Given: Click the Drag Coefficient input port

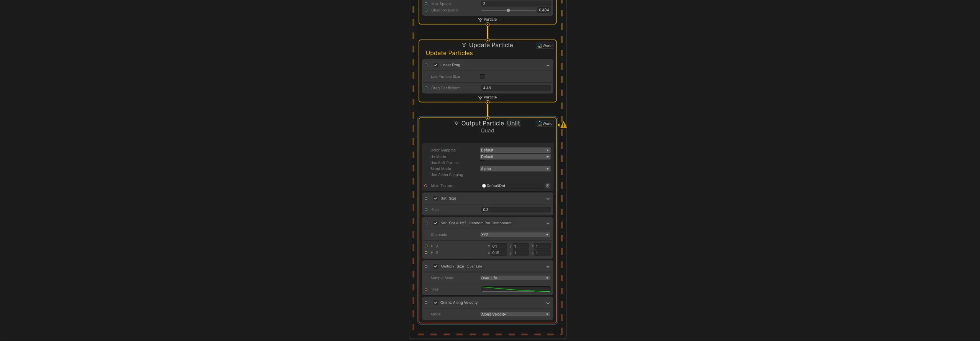Looking at the screenshot, I should click(x=426, y=88).
